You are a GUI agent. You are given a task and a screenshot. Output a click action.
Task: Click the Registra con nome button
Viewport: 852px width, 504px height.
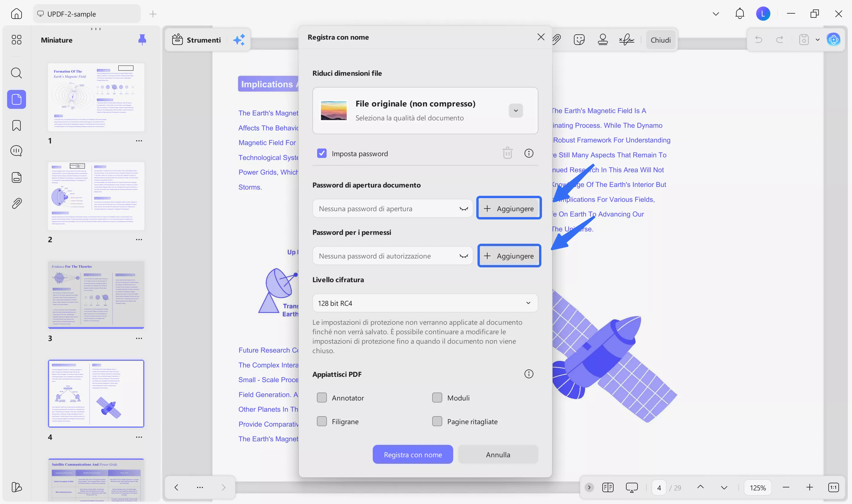[x=413, y=454]
